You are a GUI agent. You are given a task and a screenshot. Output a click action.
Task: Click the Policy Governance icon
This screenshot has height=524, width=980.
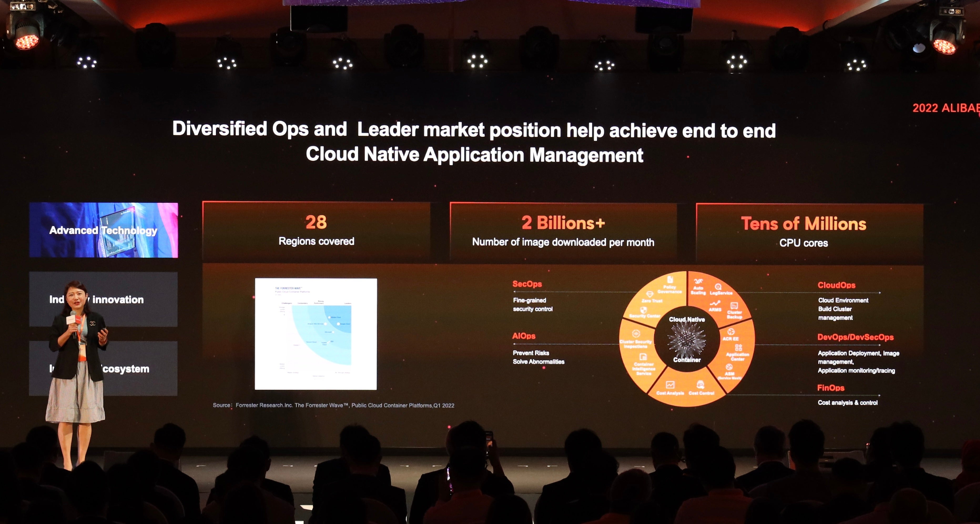[670, 280]
